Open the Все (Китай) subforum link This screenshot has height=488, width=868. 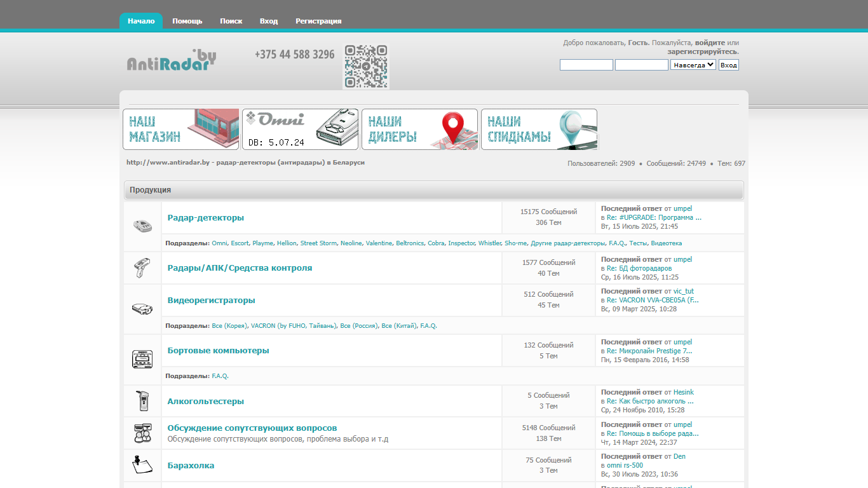(x=399, y=326)
